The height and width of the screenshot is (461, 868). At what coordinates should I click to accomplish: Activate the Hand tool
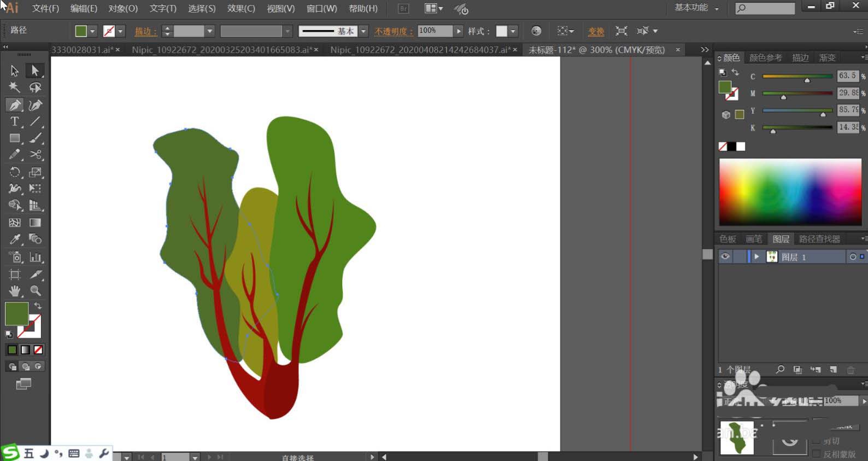pyautogui.click(x=15, y=291)
